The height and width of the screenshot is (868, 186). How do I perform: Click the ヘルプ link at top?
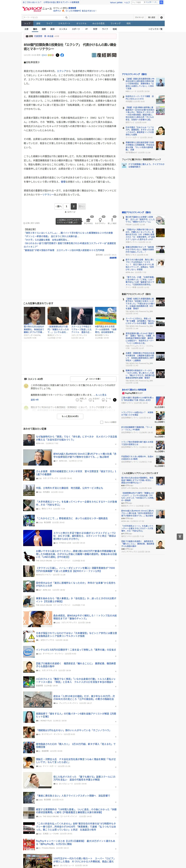coord(127,2)
